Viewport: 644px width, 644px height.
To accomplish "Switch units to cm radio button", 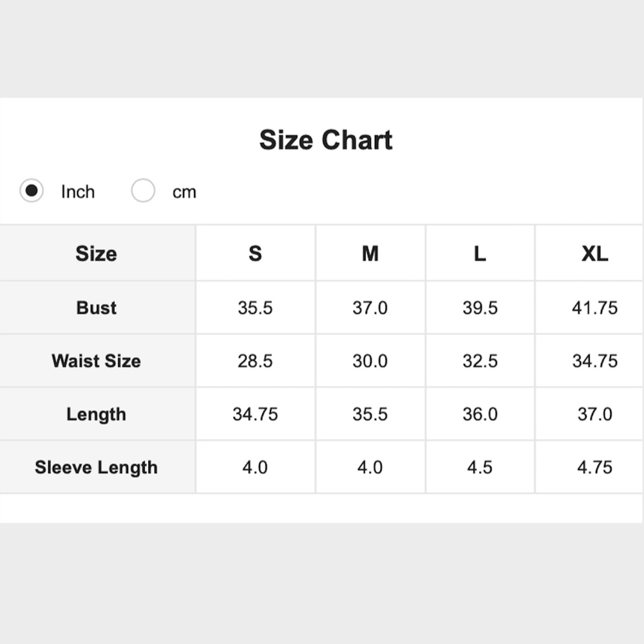I will point(143,191).
